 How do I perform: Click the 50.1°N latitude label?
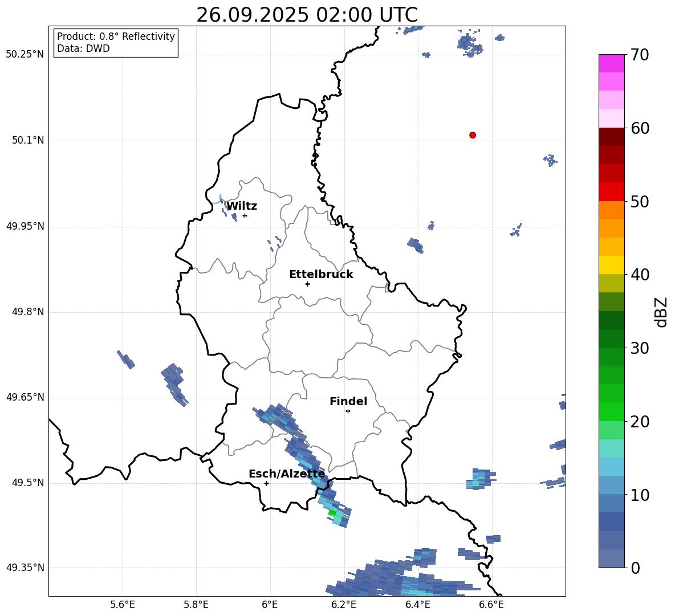(x=27, y=140)
